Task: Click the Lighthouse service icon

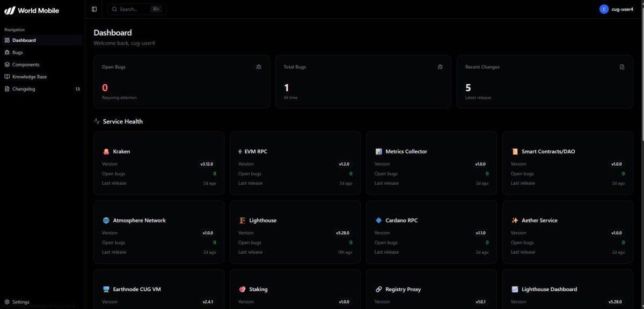Action: (243, 220)
